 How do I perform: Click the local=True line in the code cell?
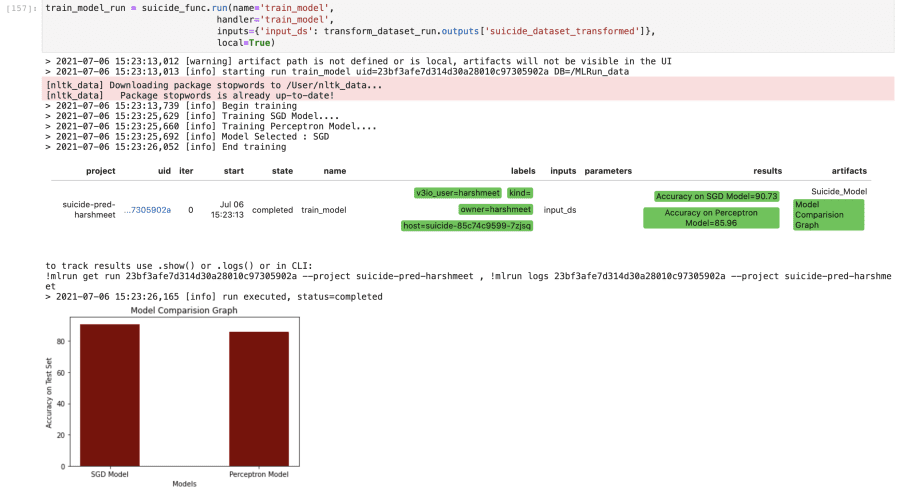tap(246, 42)
